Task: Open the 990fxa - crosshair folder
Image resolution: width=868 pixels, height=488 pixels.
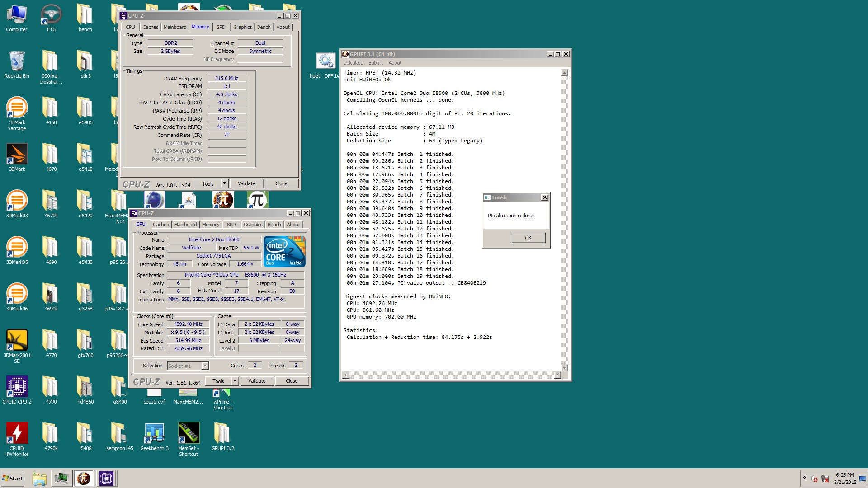Action: coord(51,67)
